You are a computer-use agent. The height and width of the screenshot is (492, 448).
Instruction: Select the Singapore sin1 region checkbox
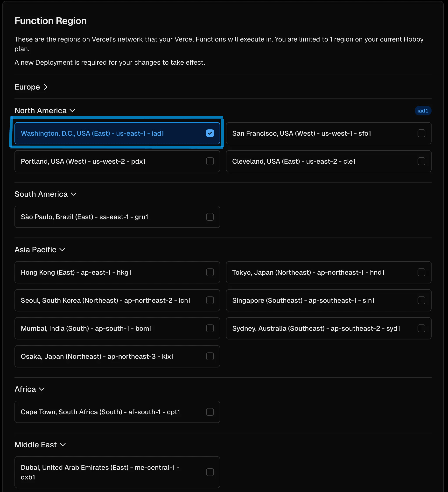pos(421,300)
